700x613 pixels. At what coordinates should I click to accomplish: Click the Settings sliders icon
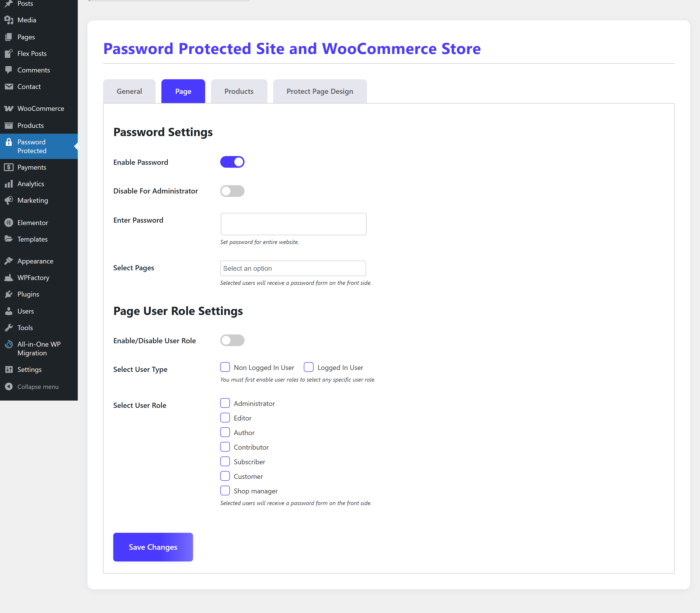[9, 369]
